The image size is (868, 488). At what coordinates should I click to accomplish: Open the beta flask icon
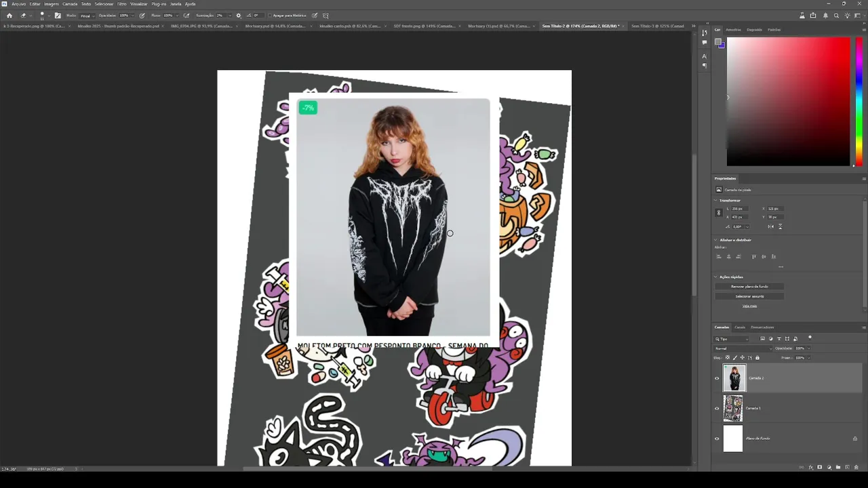[802, 16]
